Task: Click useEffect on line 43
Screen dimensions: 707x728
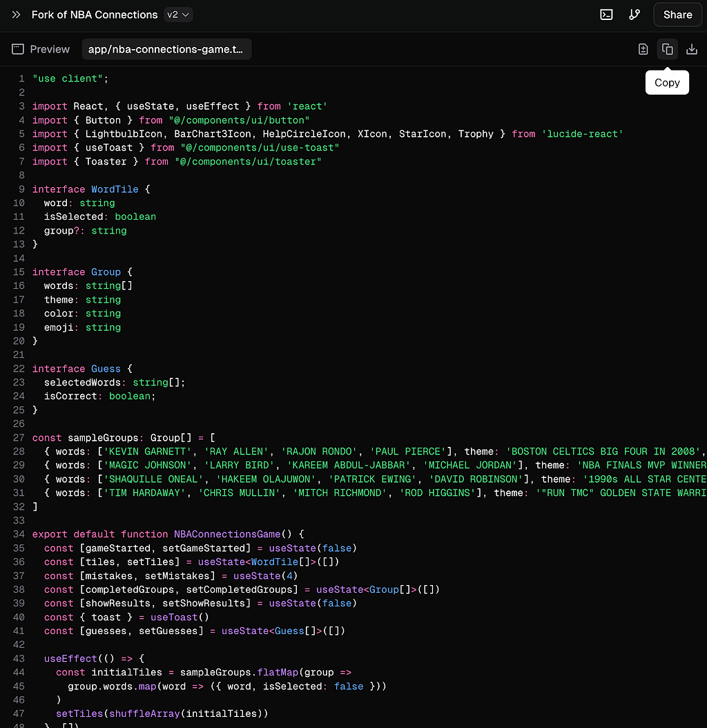Action: (70, 658)
